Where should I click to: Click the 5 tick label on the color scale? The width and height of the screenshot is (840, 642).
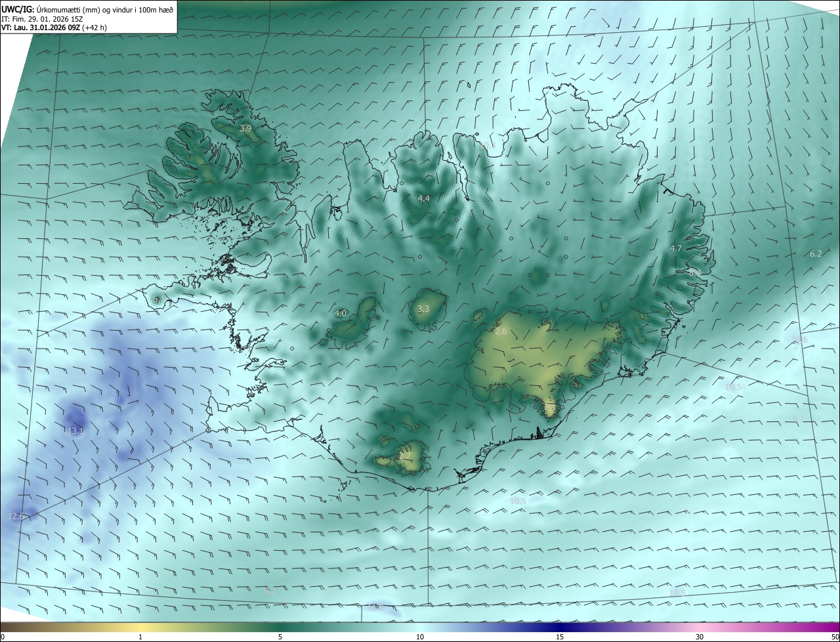click(280, 637)
